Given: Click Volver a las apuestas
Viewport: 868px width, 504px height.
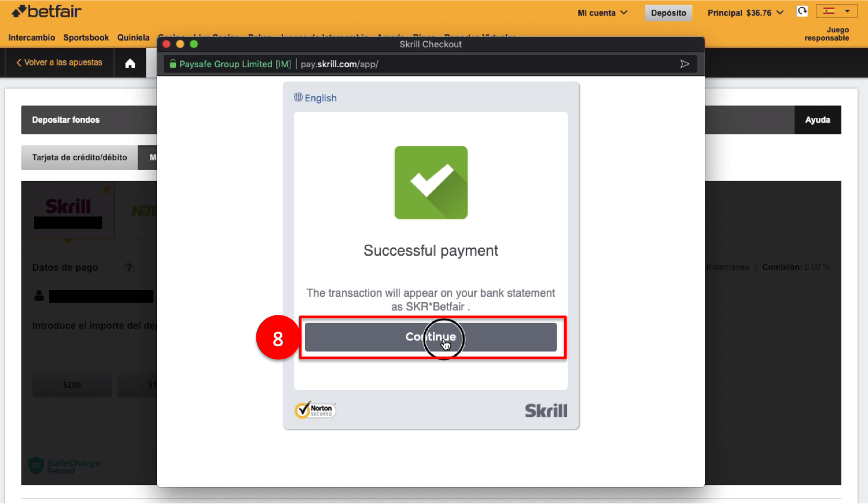Looking at the screenshot, I should 59,62.
